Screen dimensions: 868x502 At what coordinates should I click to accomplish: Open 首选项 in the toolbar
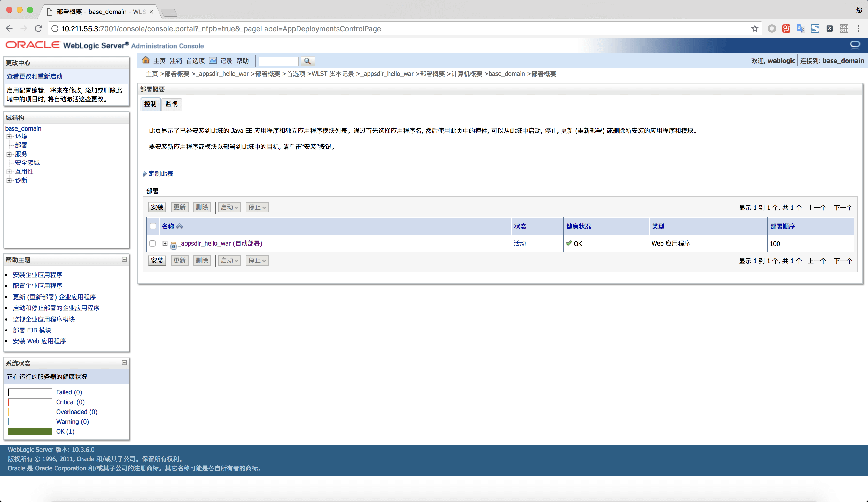pyautogui.click(x=195, y=61)
